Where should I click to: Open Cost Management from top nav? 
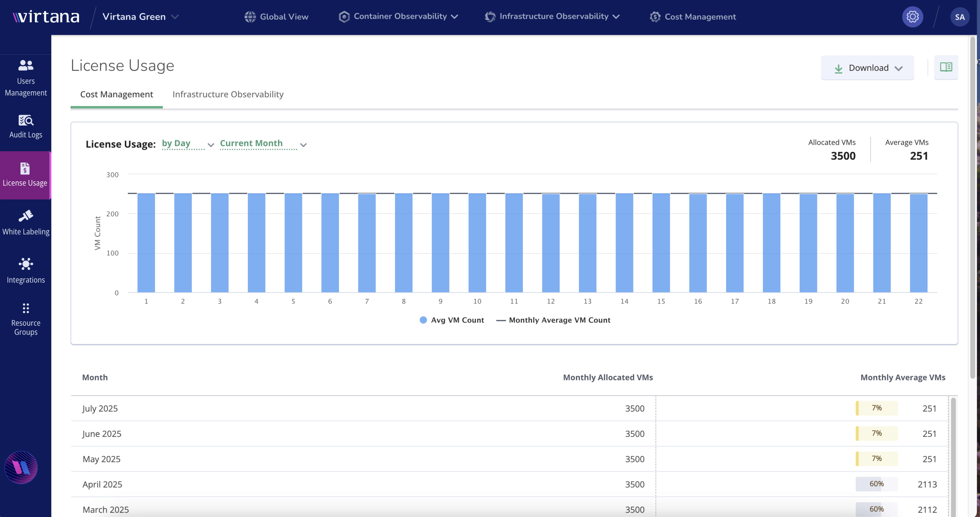coord(693,17)
